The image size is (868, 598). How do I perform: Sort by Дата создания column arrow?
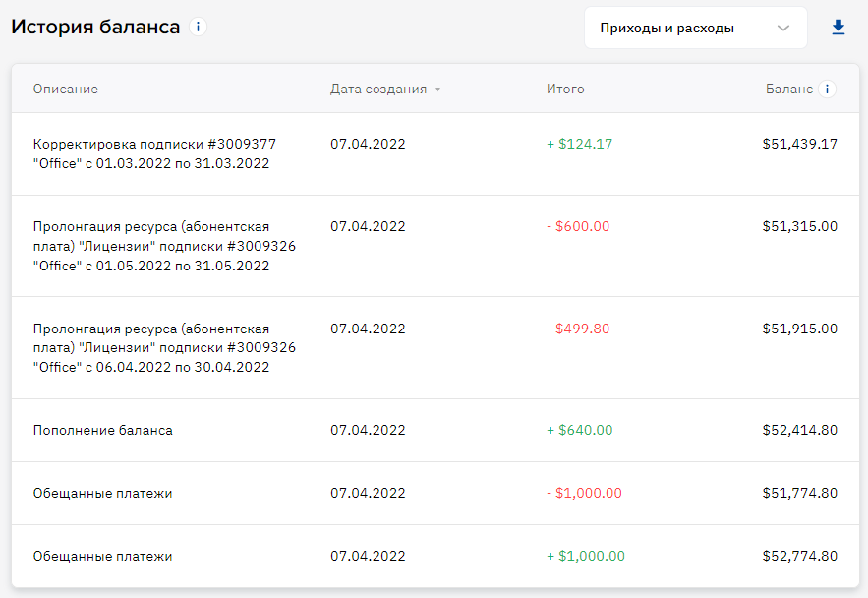tap(437, 90)
